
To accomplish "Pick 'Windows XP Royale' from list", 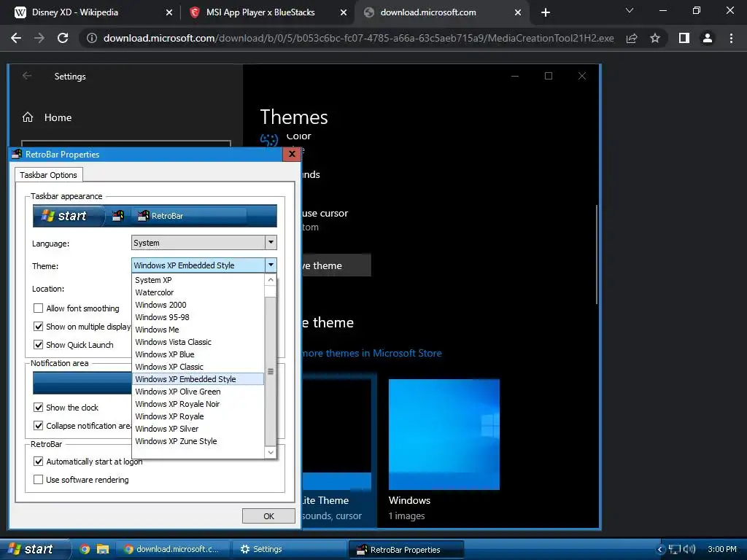I will click(x=198, y=416).
